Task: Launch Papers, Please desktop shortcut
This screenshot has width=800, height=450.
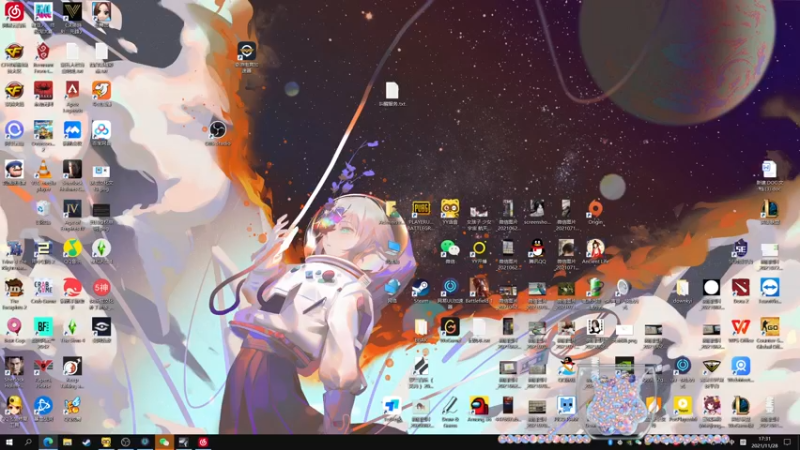Action: 43,367
